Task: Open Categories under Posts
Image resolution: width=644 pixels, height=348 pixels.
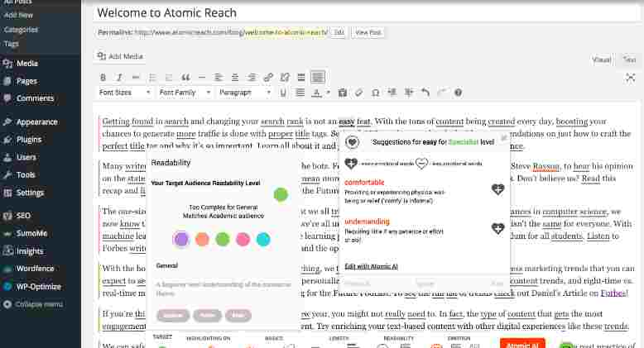Action: [21, 30]
